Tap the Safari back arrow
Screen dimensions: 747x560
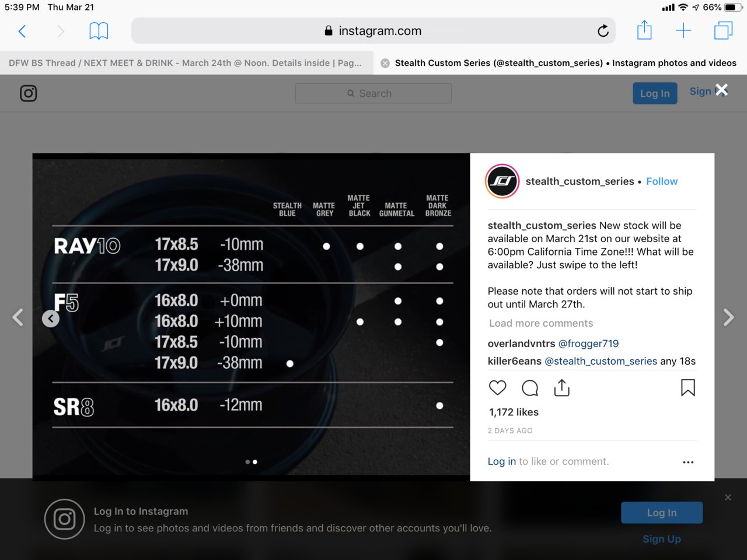(22, 31)
